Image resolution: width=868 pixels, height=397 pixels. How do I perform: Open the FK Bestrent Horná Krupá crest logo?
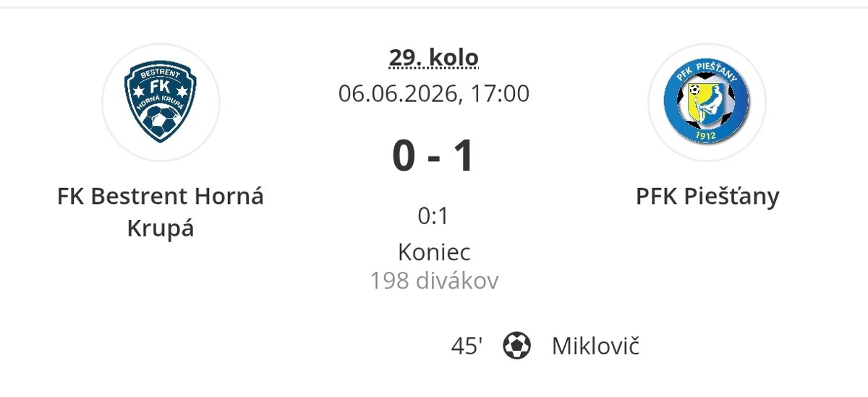tap(161, 102)
